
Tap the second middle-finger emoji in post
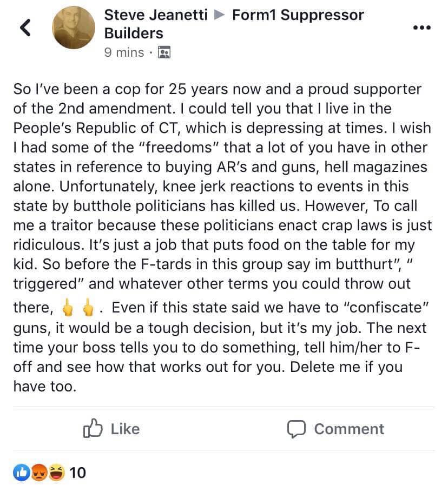click(x=87, y=308)
